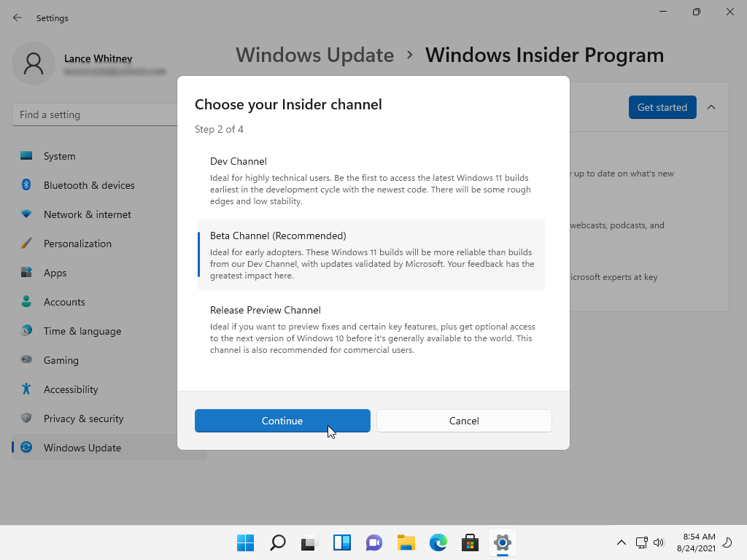Click the Lance Whitney account name
This screenshot has height=560, width=747.
click(98, 58)
